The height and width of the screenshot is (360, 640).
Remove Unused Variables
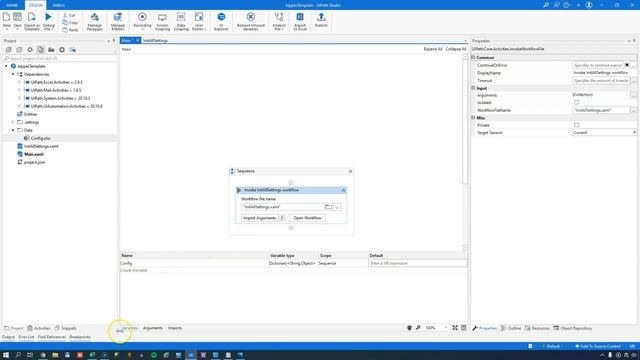point(251,21)
